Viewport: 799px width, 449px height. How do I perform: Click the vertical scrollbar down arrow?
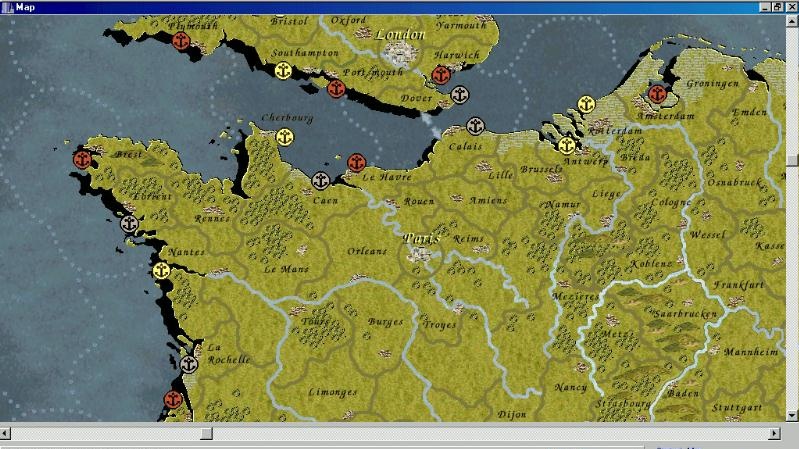(792, 415)
